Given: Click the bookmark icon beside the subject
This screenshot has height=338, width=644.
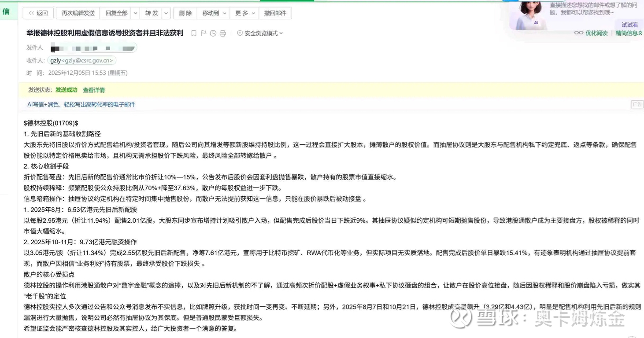Looking at the screenshot, I should [x=193, y=33].
